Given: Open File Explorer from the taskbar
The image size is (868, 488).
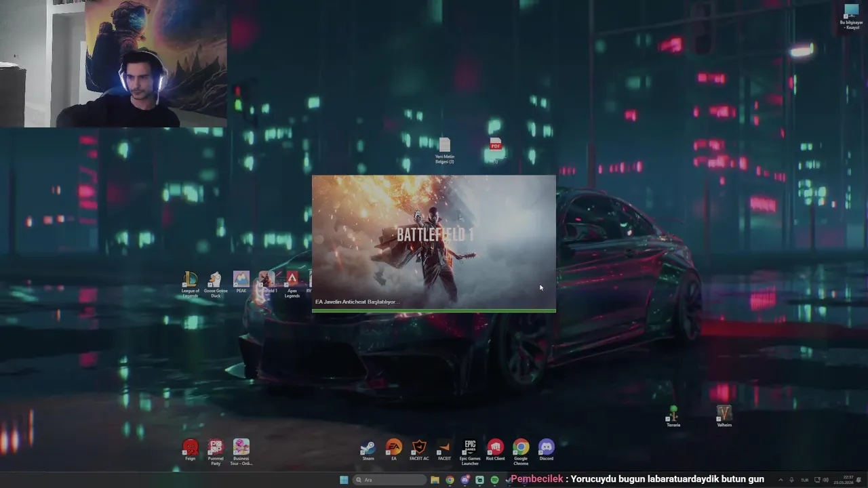Looking at the screenshot, I should (x=435, y=480).
